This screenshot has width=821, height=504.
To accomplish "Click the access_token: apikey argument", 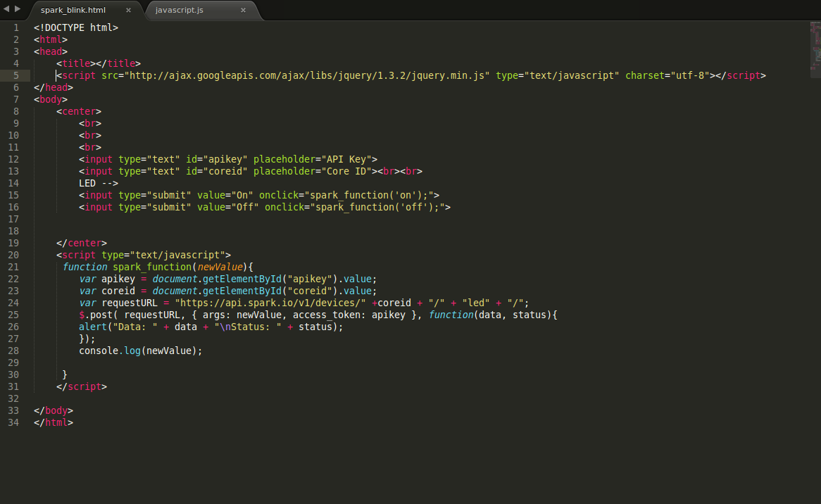I will (x=349, y=315).
